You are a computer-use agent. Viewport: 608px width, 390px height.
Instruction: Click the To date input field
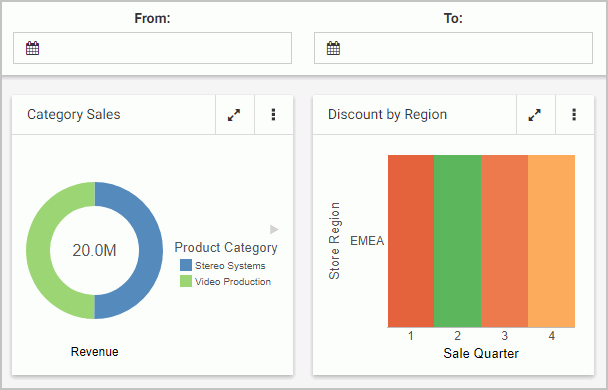453,48
